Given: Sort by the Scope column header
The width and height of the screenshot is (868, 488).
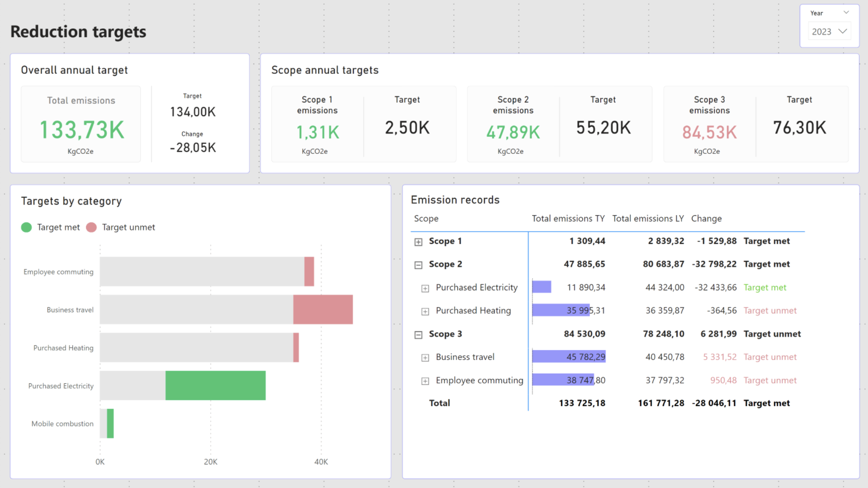Looking at the screenshot, I should (x=426, y=219).
